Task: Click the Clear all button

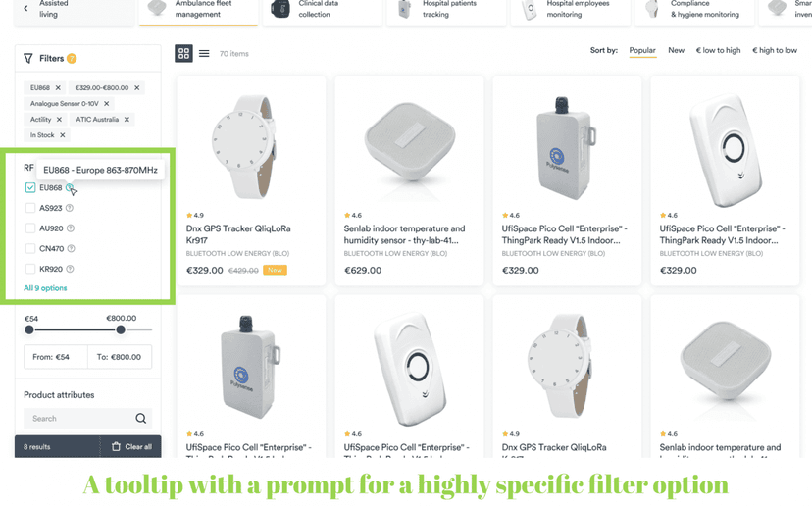Action: click(x=131, y=446)
